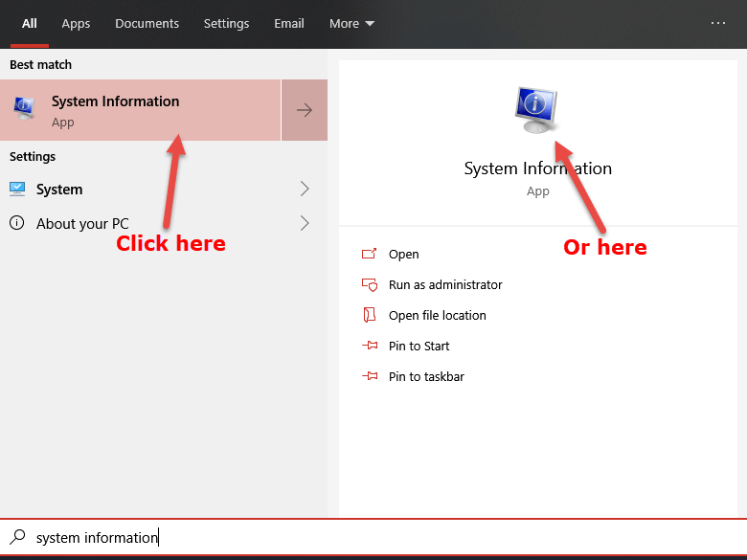Click the Pin to taskbar pin icon
The width and height of the screenshot is (747, 560).
(370, 376)
